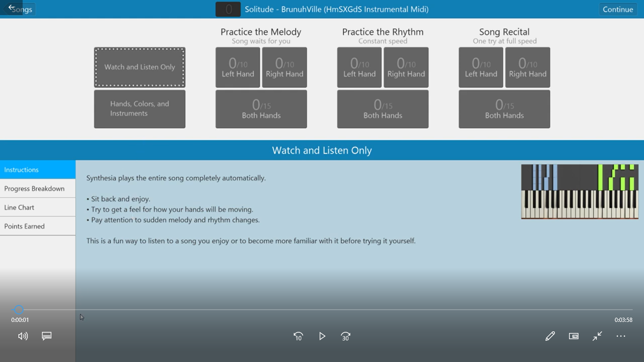Skip back 10 seconds
The height and width of the screenshot is (362, 644).
click(298, 336)
